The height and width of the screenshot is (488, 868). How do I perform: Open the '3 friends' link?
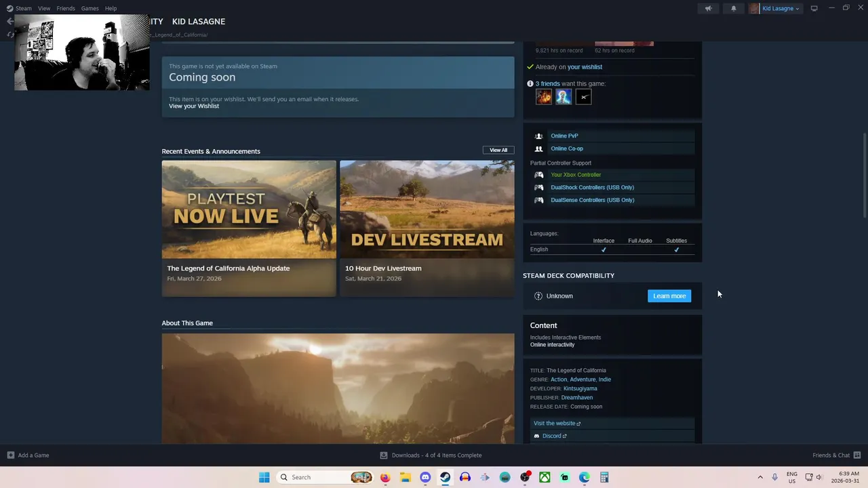(548, 84)
